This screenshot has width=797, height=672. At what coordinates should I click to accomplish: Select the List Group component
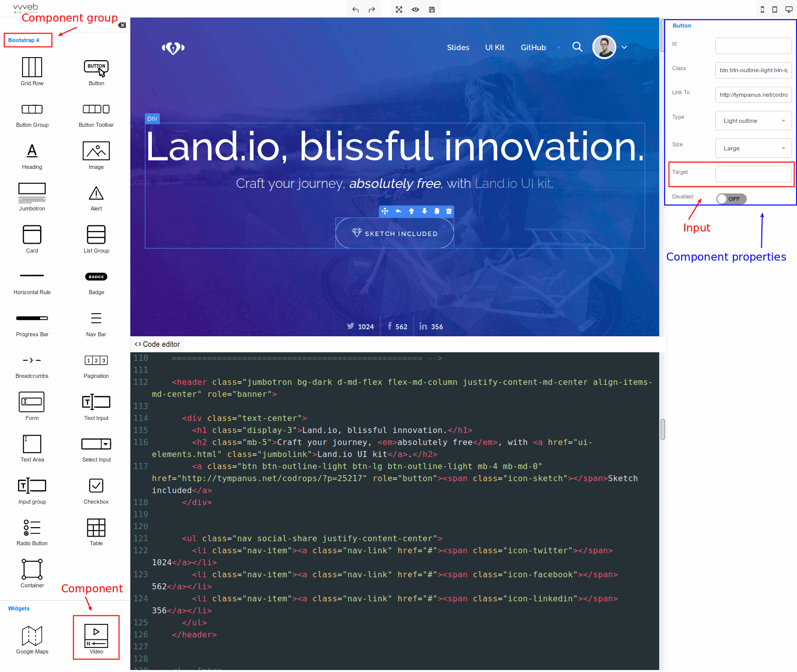(x=96, y=239)
